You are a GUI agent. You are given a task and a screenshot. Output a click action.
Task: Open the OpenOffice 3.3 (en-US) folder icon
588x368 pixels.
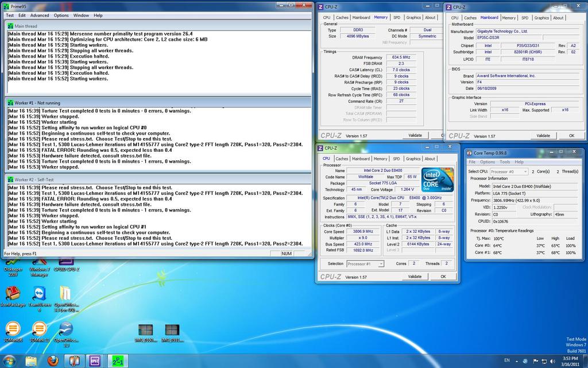(x=66, y=299)
